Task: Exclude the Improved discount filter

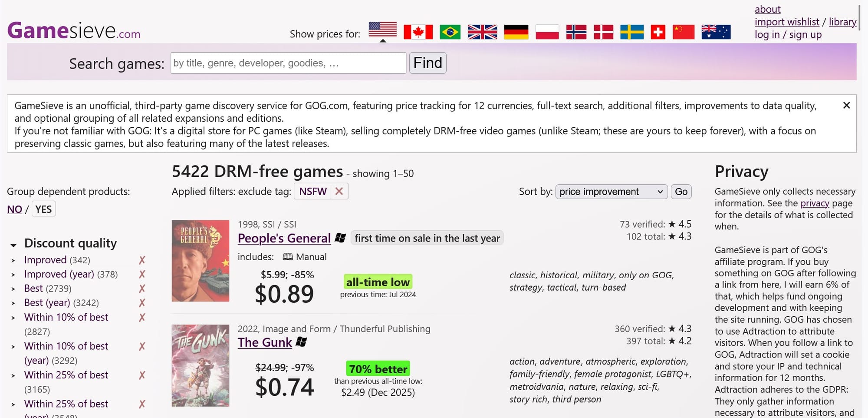Action: tap(142, 260)
